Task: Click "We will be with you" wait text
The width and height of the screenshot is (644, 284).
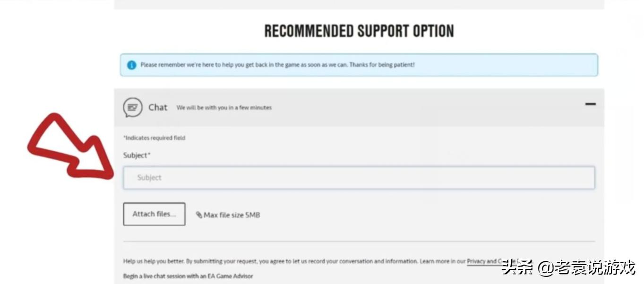Action: point(224,108)
